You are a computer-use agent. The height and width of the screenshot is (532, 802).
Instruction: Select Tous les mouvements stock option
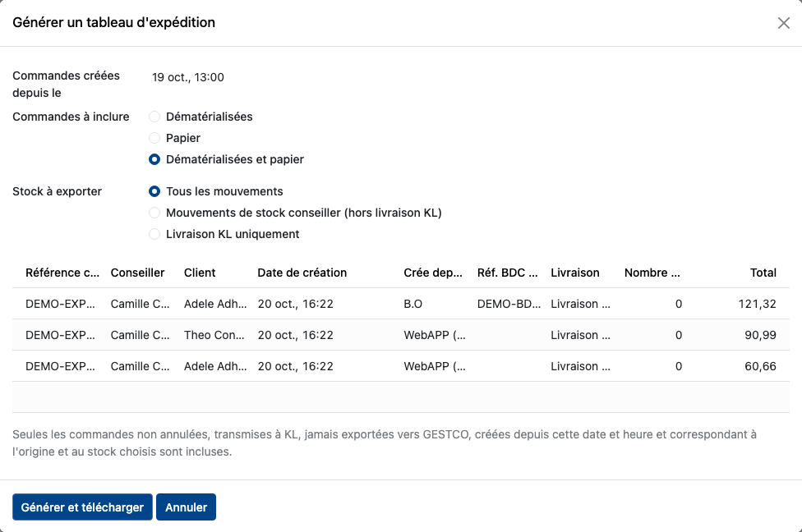pyautogui.click(x=154, y=191)
